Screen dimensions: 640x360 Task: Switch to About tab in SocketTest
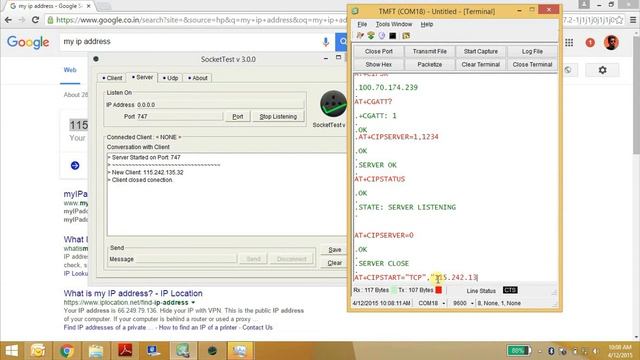point(198,78)
